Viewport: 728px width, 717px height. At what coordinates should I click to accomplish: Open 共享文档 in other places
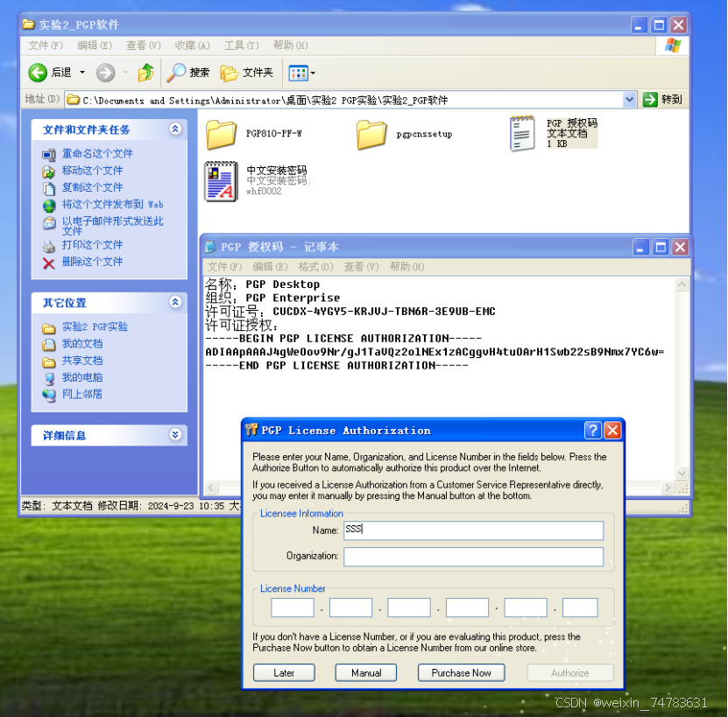(82, 361)
